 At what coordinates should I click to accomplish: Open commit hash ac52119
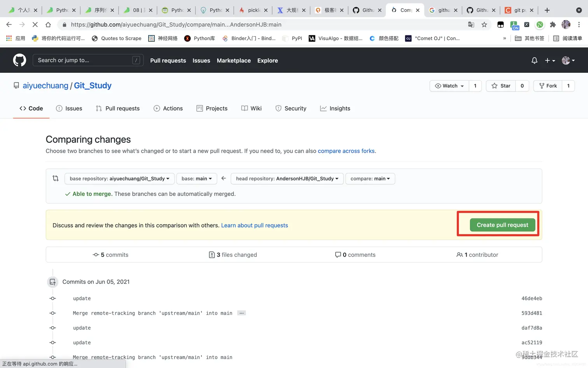tap(532, 343)
